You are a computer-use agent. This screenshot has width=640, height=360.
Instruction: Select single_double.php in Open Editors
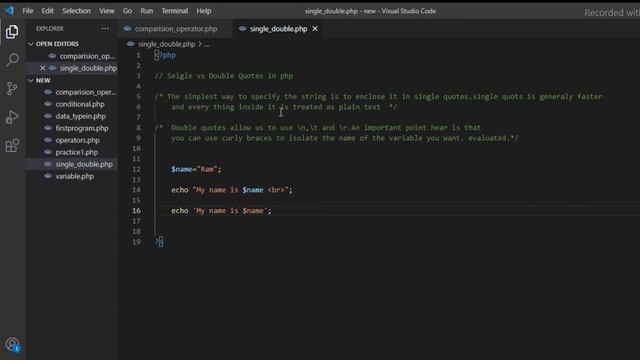click(88, 68)
